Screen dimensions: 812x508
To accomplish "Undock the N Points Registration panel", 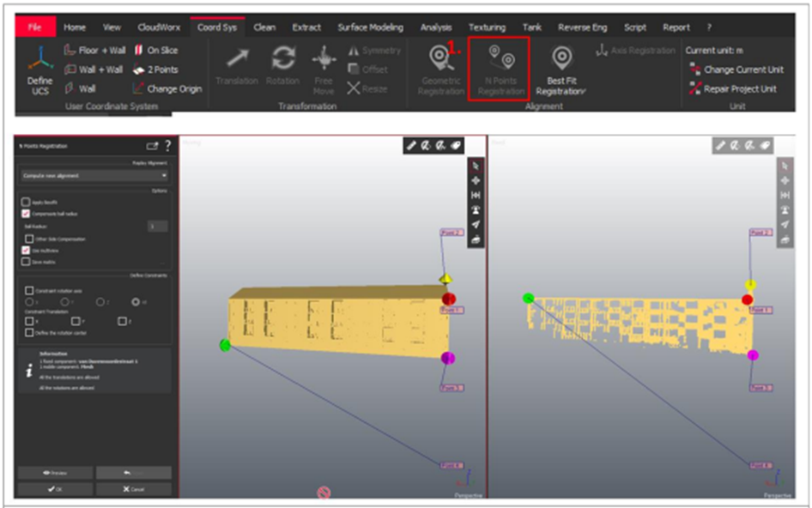I will click(152, 146).
